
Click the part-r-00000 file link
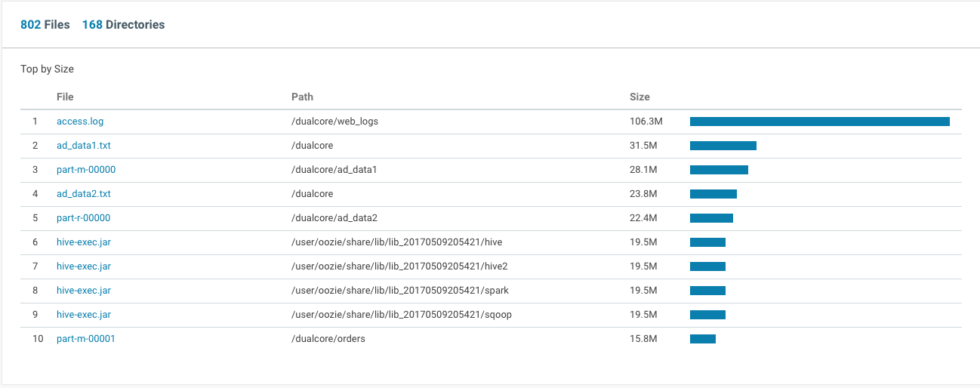[83, 218]
